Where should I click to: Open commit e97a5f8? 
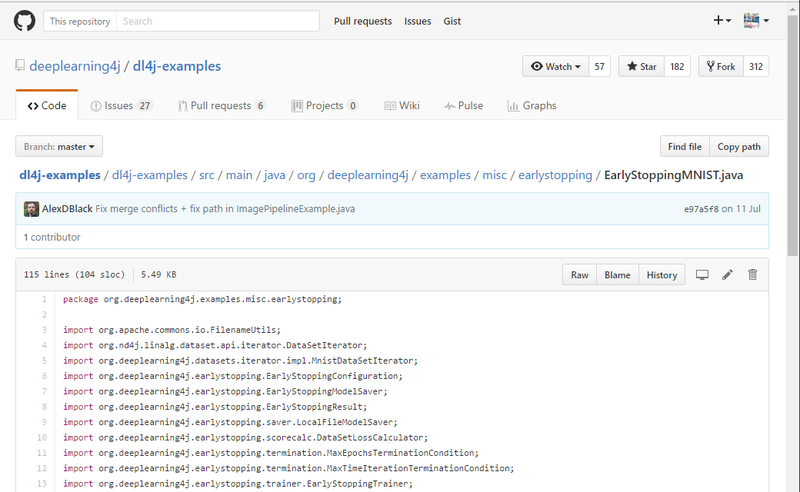coord(701,209)
